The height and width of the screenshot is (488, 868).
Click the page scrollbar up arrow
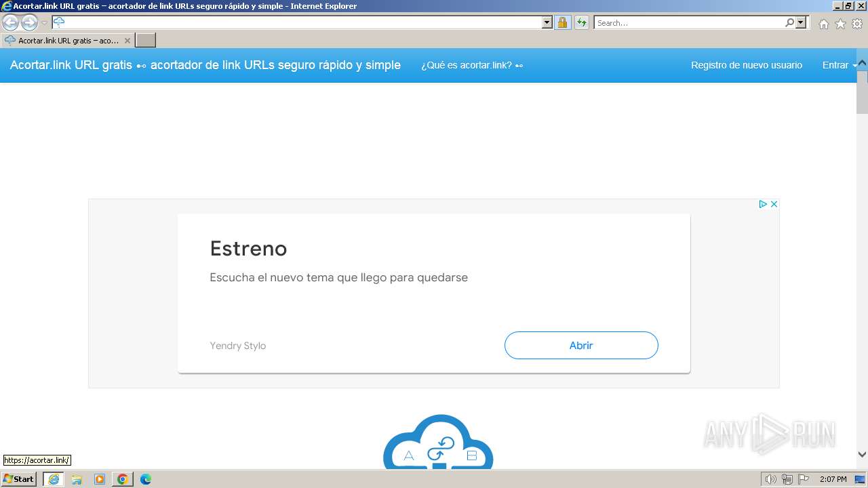[x=862, y=64]
